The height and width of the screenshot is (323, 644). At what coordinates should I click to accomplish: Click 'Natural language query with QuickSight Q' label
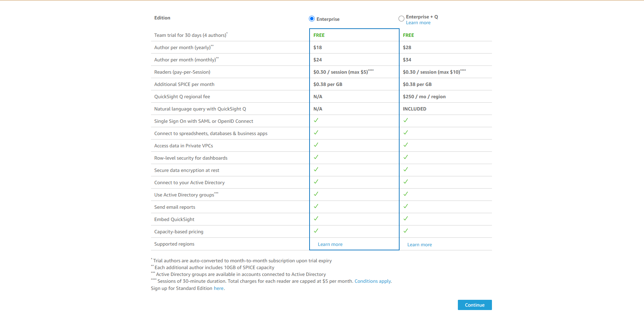[200, 109]
